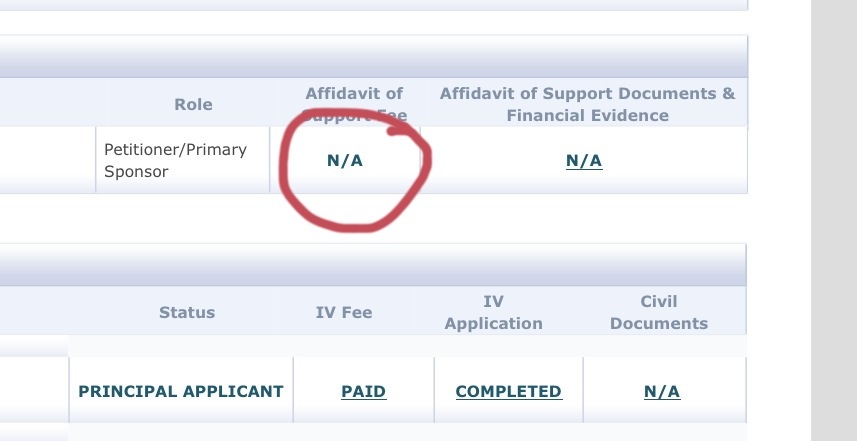Select the circled N/A Affidavit fee value
This screenshot has height=441, width=857.
click(x=345, y=161)
